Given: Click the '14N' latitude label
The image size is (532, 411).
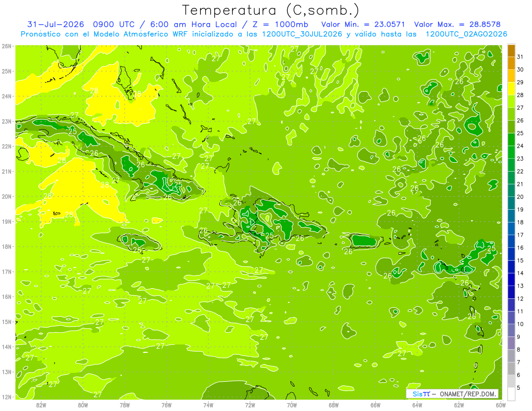Looking at the screenshot, I should click(7, 347).
